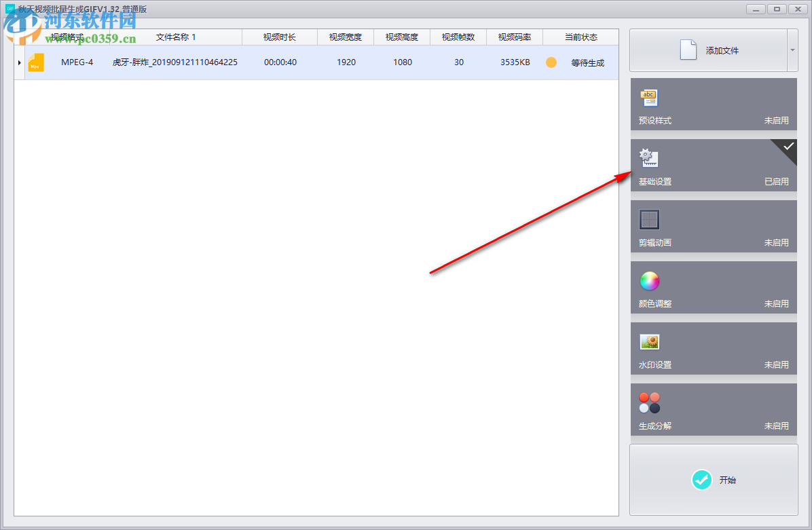Click height value 1080

[403, 62]
